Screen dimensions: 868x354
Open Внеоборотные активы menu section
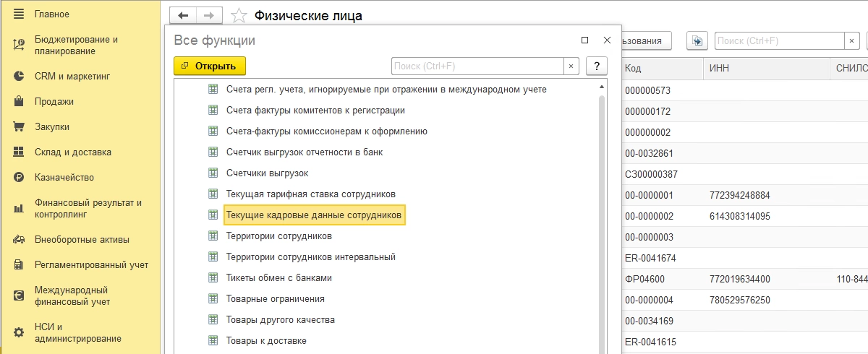coord(82,240)
